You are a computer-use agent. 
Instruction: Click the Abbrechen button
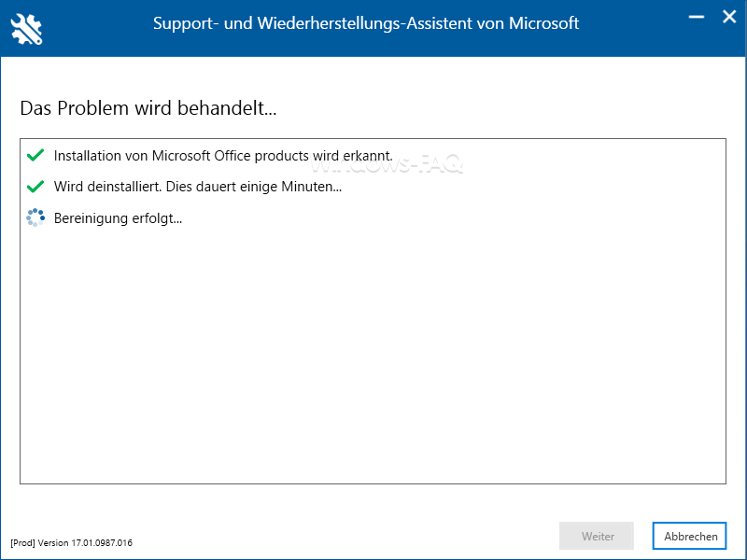(x=688, y=536)
